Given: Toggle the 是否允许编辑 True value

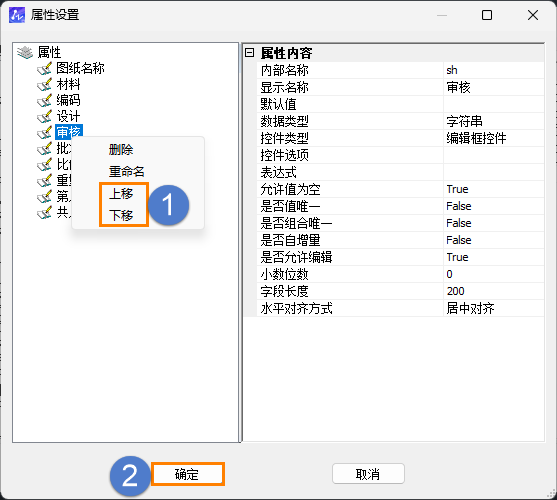Looking at the screenshot, I should pyautogui.click(x=493, y=257).
